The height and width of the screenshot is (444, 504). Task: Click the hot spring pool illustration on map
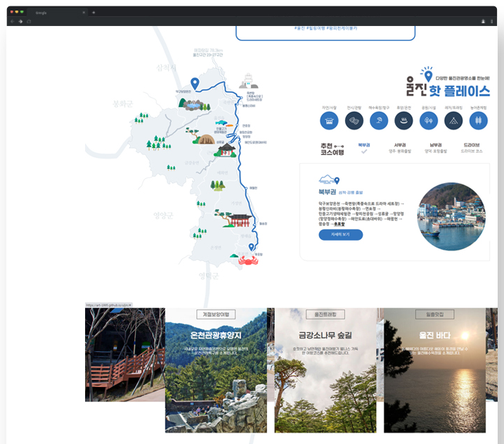click(x=194, y=105)
